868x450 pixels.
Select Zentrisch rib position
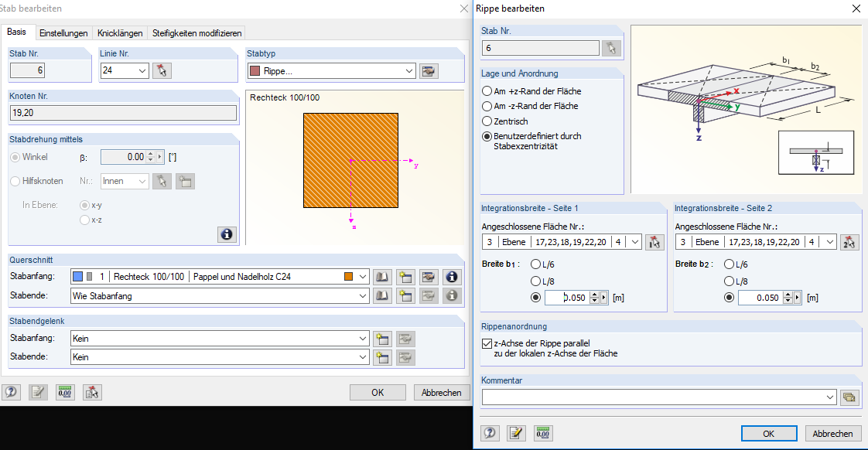[x=505, y=121]
